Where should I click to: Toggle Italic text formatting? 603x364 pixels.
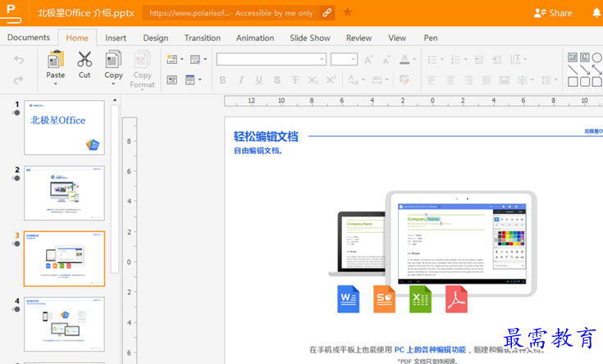(x=241, y=80)
